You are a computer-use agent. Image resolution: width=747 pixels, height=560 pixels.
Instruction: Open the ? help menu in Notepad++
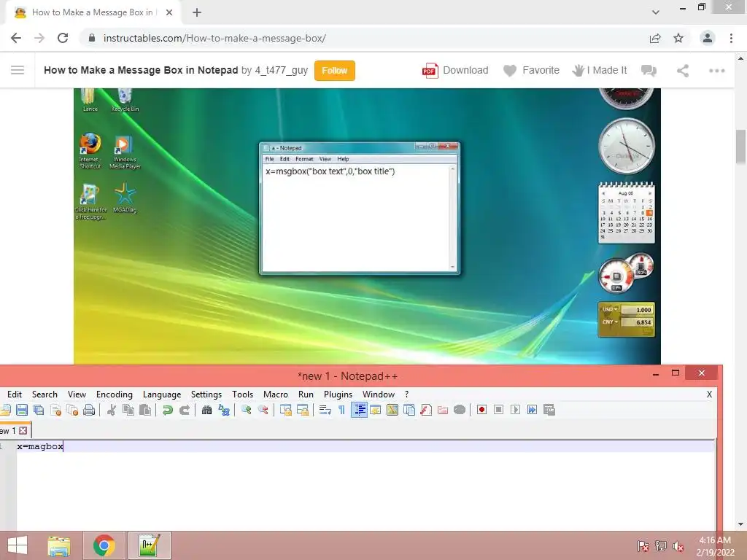point(406,394)
